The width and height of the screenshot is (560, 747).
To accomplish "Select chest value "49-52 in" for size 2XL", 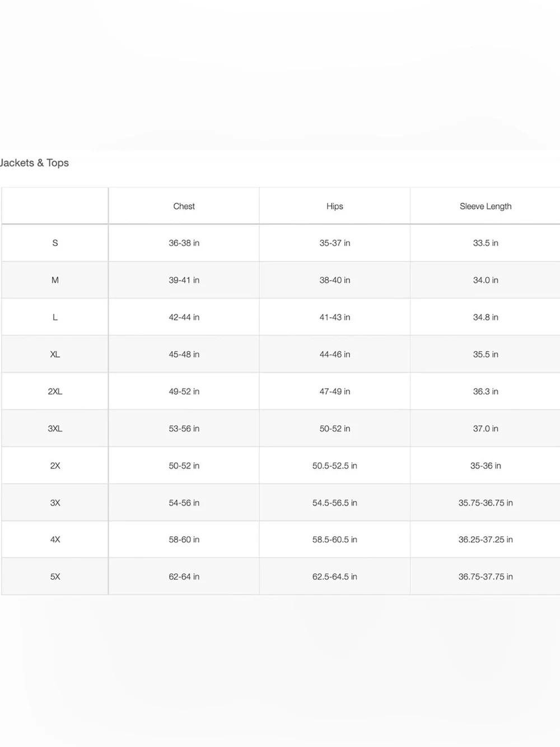I will (x=184, y=391).
